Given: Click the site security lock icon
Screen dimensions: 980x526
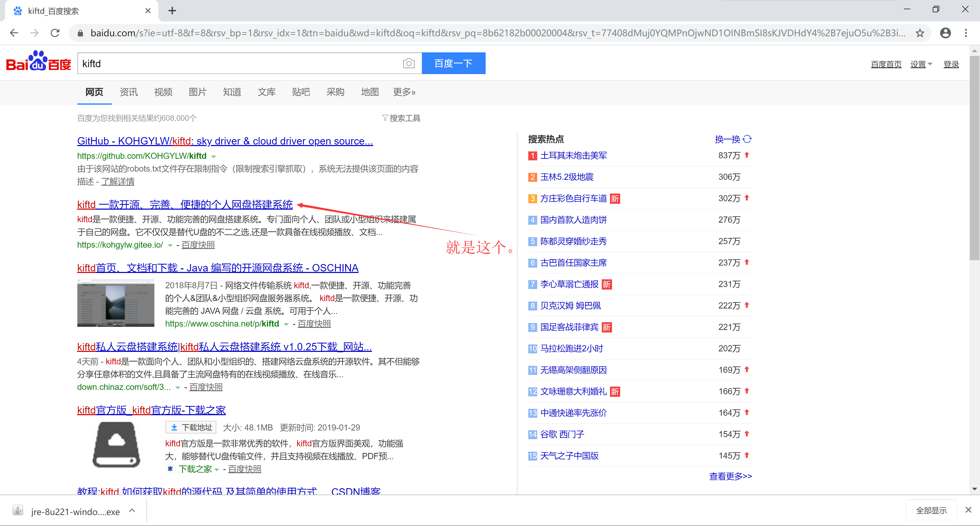Looking at the screenshot, I should pyautogui.click(x=80, y=33).
